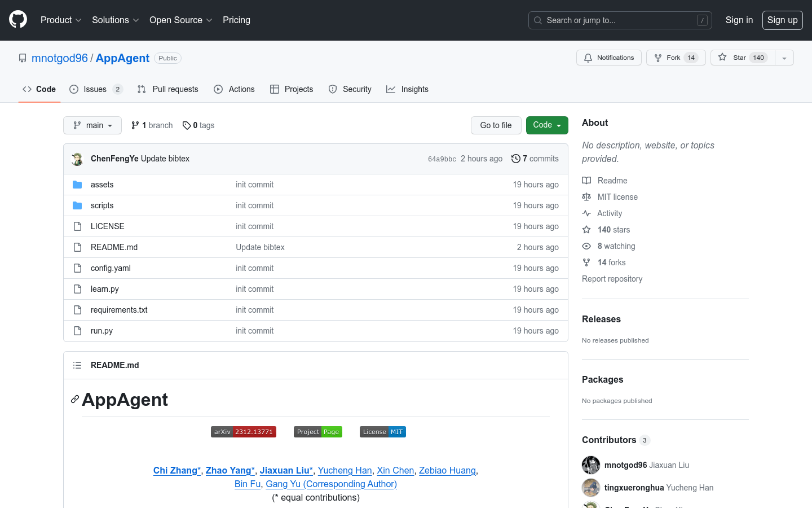The image size is (812, 508).
Task: Open author link Gang Yu (Corresponding Author)
Action: tap(332, 484)
